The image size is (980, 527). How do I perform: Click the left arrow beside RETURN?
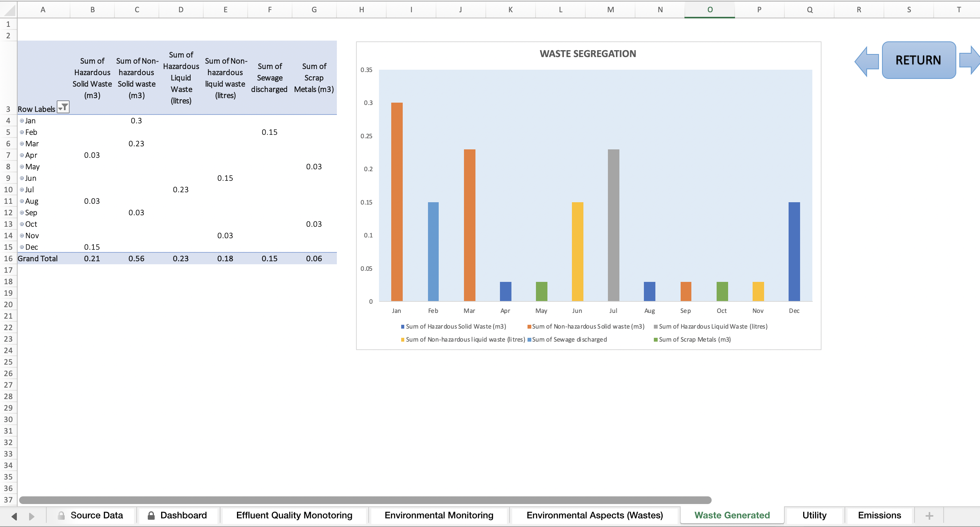coord(867,61)
